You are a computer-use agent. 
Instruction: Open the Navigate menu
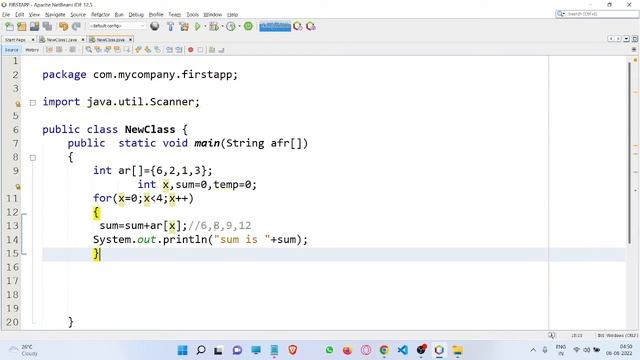[55, 14]
